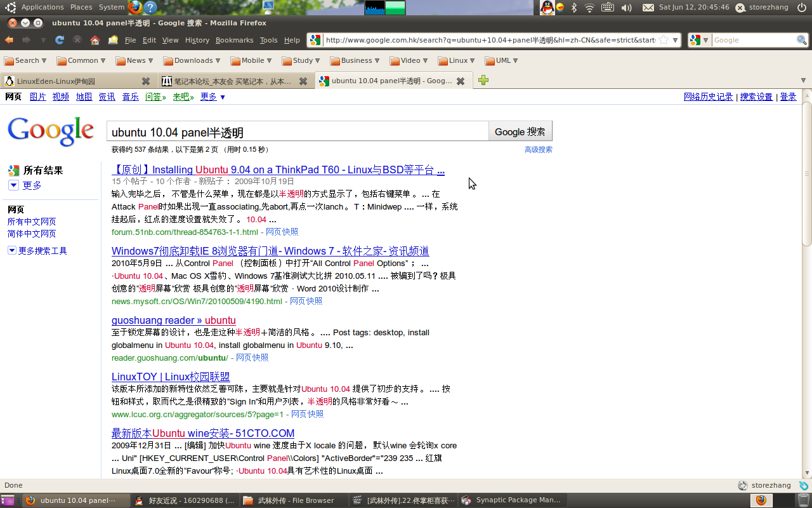Click the Google query input field
Image resolution: width=812 pixels, height=508 pixels.
click(x=298, y=131)
